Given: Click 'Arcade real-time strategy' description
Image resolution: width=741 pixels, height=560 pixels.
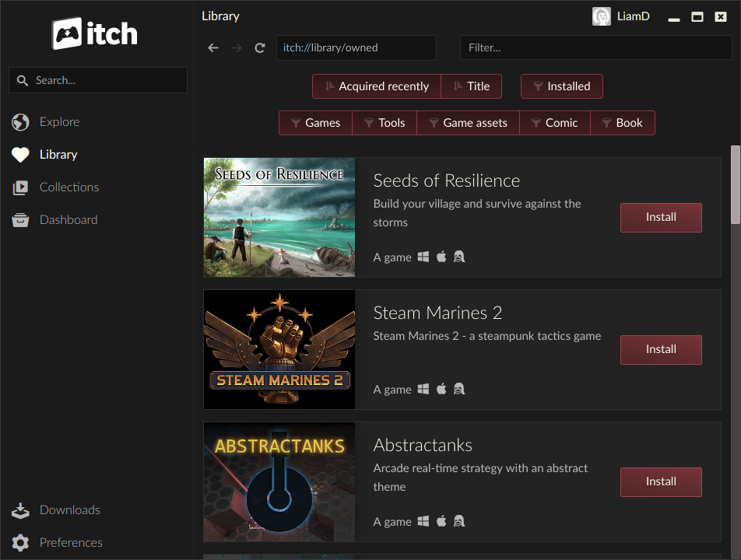Looking at the screenshot, I should click(x=480, y=478).
